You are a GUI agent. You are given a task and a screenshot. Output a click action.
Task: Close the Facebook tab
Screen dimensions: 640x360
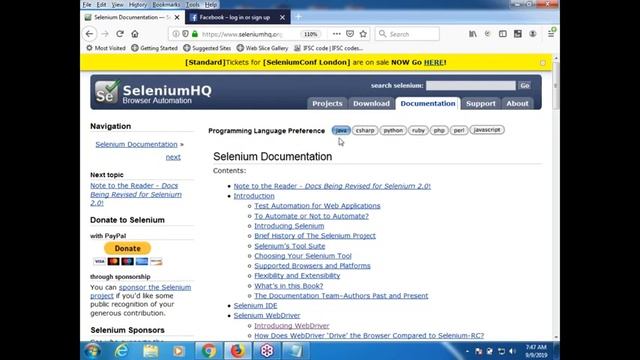[x=282, y=18]
